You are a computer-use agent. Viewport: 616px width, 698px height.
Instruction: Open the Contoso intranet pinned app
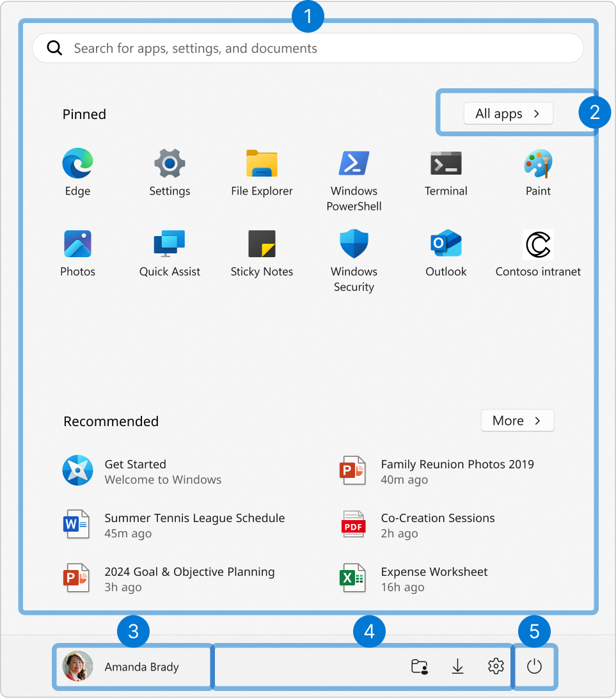point(538,253)
